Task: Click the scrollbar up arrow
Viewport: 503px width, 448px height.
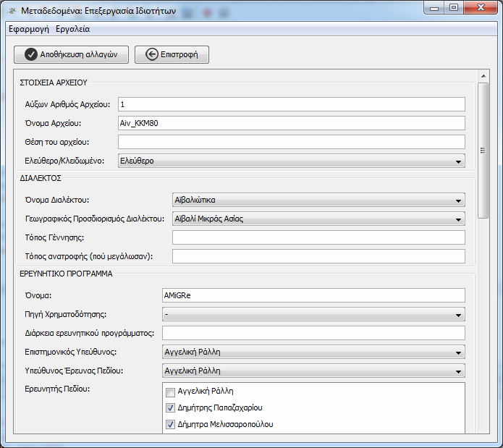Action: point(483,76)
